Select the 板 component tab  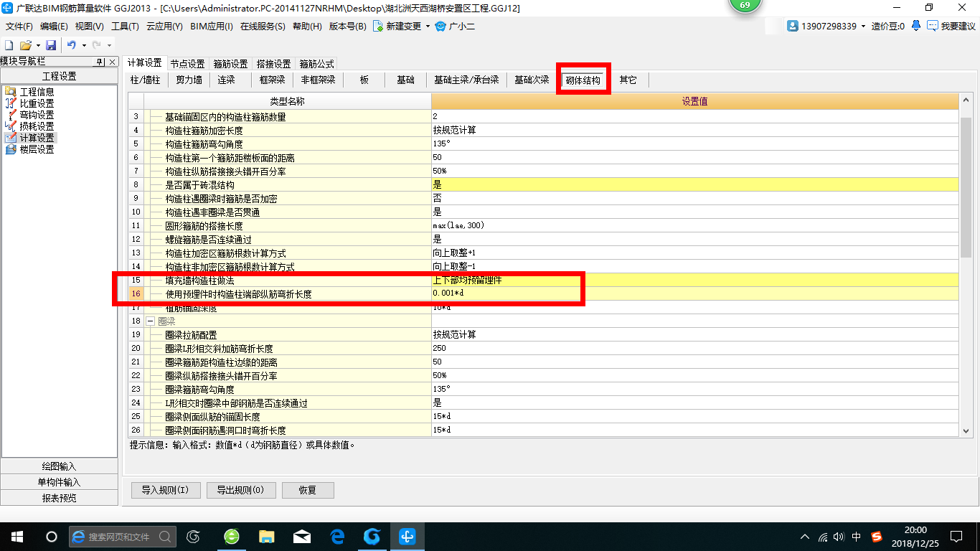coord(364,80)
